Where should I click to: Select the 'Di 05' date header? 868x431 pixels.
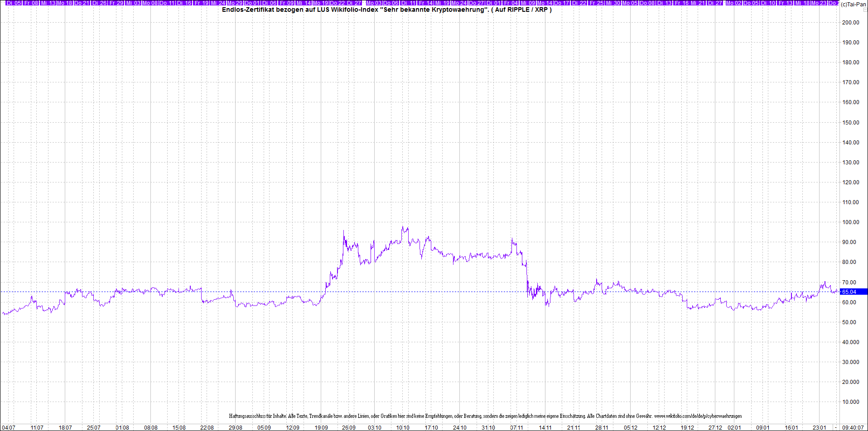tap(13, 3)
